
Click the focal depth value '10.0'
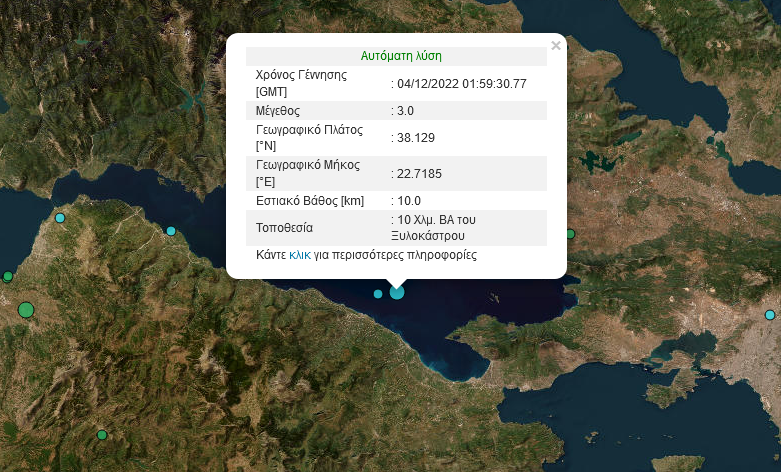[409, 201]
